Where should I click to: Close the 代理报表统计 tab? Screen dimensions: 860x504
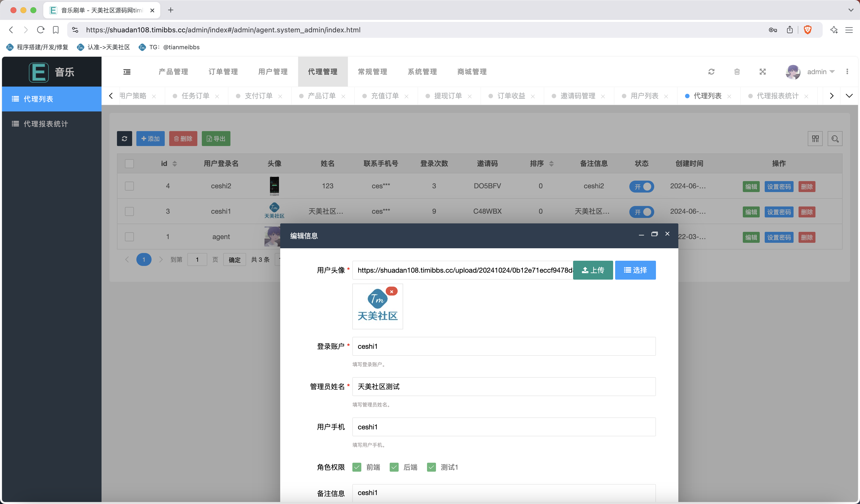pos(806,97)
